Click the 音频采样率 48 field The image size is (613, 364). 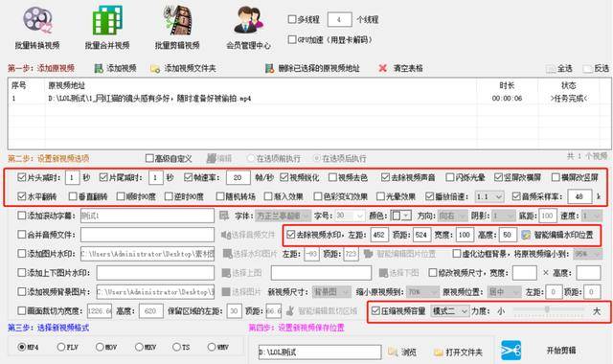click(x=579, y=196)
